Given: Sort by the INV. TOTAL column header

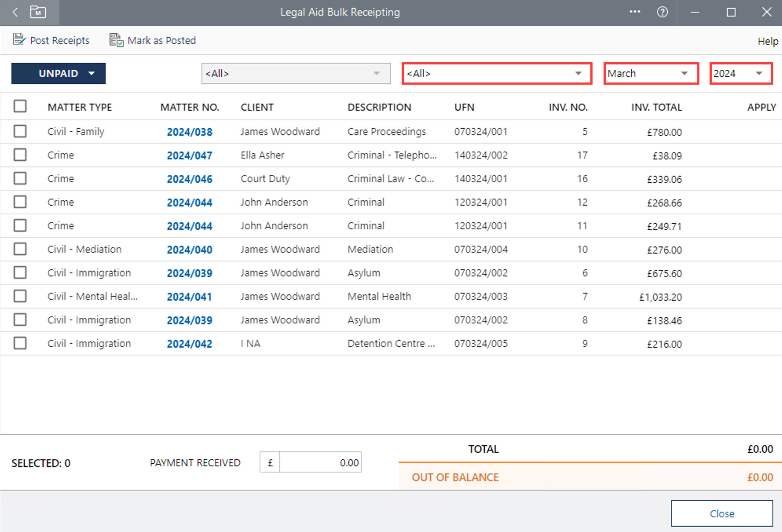Looking at the screenshot, I should [656, 107].
